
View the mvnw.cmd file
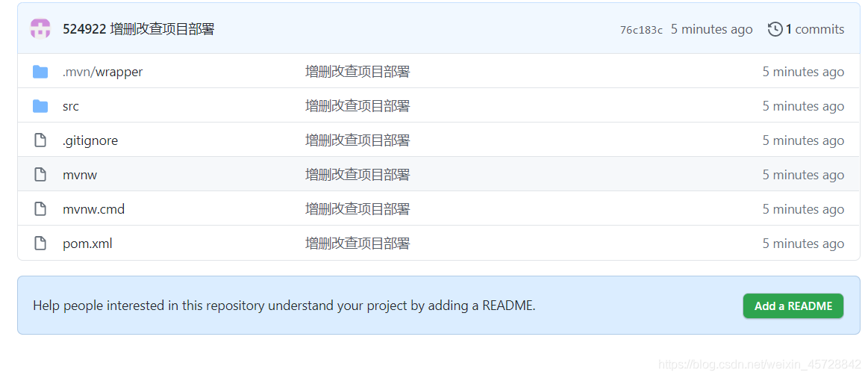tap(93, 209)
